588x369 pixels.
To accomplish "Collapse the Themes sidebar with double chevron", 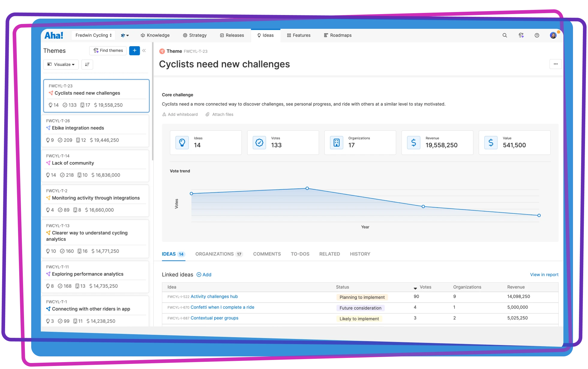I will (x=144, y=50).
